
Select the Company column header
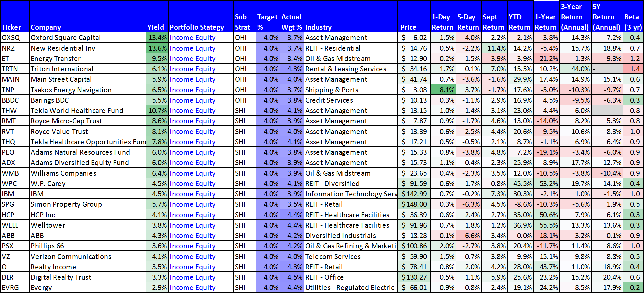[x=88, y=16]
